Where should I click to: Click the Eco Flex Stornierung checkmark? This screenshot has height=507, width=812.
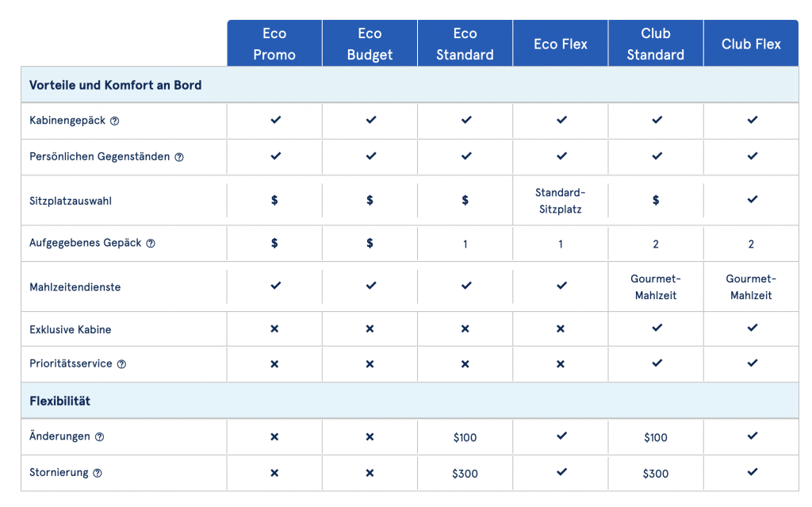click(x=561, y=472)
